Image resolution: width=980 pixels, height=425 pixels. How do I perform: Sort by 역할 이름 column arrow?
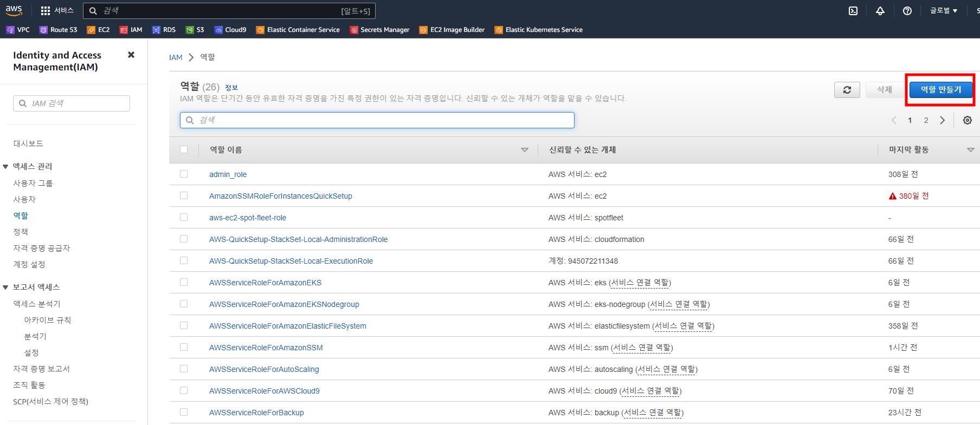click(525, 150)
